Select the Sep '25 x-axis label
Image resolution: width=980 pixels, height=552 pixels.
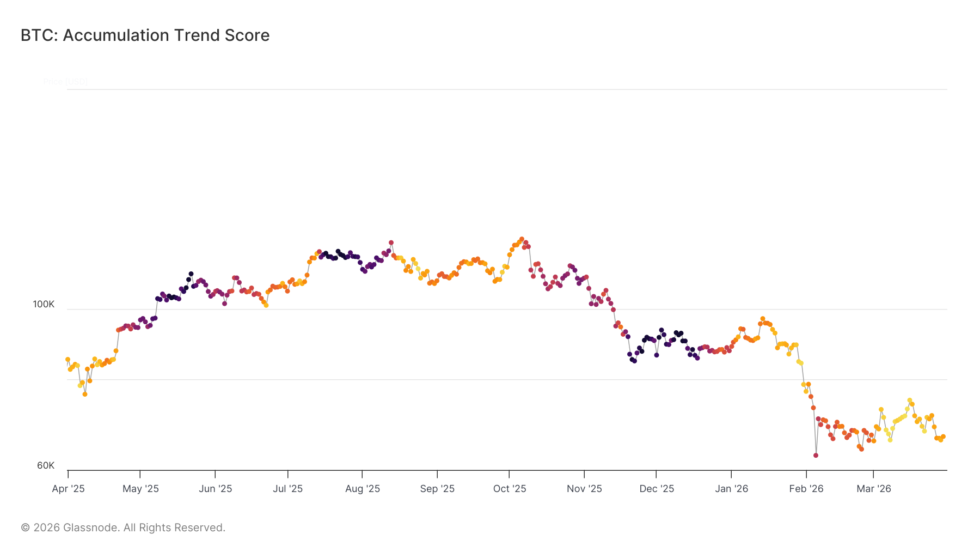pos(437,489)
